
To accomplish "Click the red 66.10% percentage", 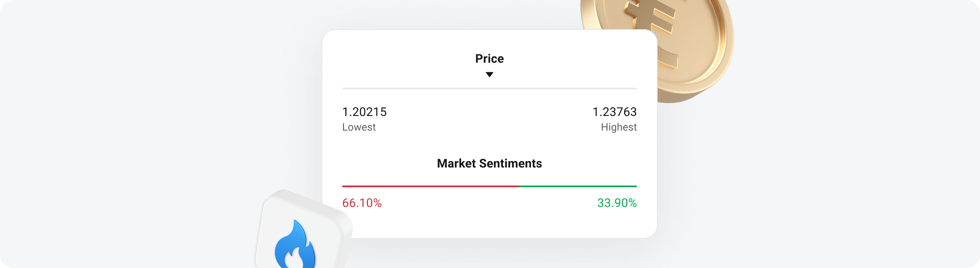I will (362, 203).
